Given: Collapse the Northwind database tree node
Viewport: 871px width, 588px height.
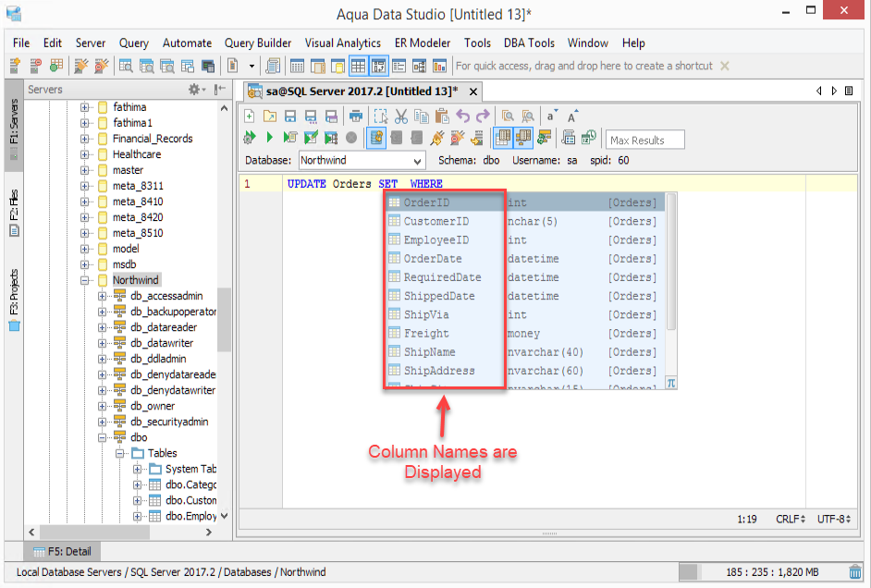Looking at the screenshot, I should coord(84,280).
